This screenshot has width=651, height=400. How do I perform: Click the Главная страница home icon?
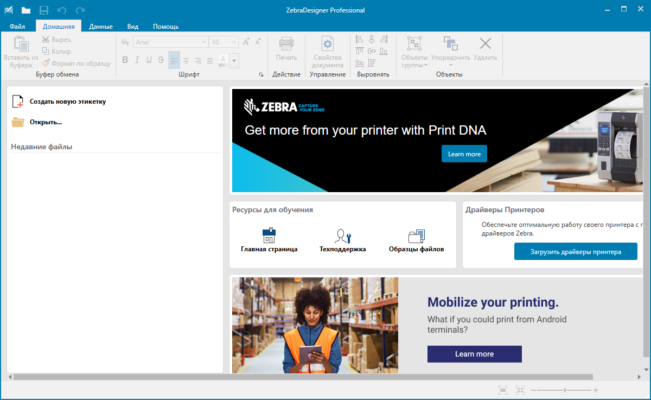pos(269,236)
